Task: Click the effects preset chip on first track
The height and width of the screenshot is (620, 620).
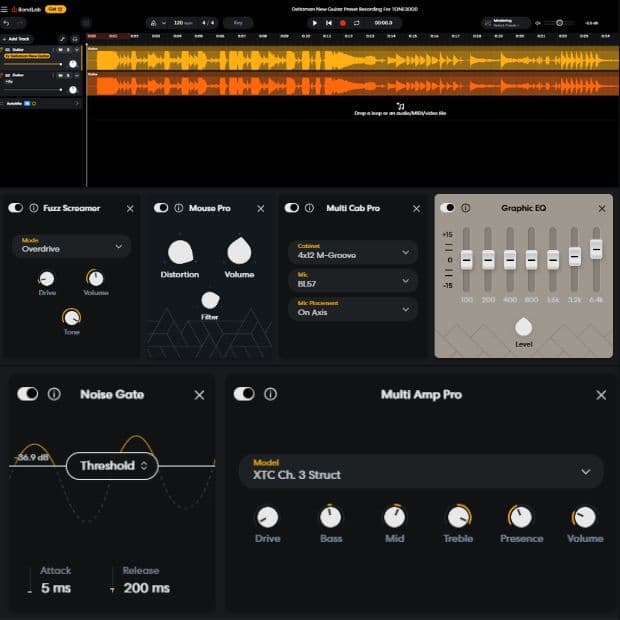Action: [x=27, y=56]
